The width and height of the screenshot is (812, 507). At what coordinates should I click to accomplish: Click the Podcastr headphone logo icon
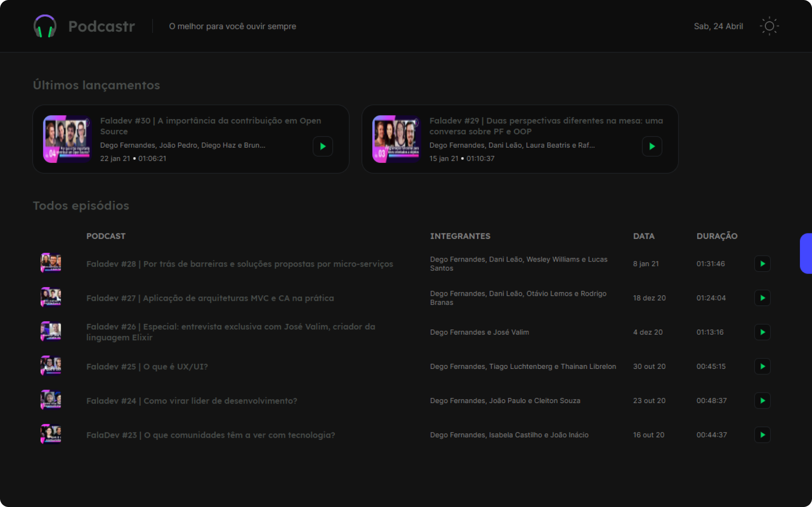click(x=45, y=26)
